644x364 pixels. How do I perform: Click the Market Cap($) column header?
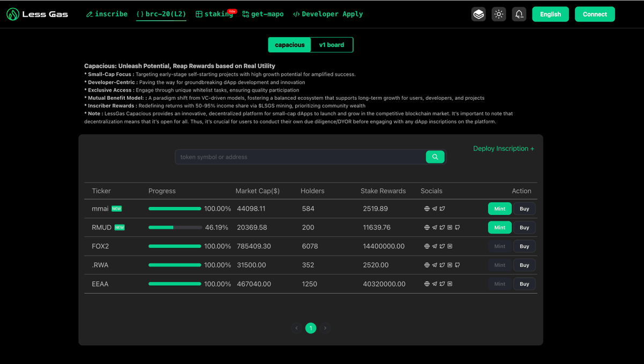pyautogui.click(x=258, y=191)
